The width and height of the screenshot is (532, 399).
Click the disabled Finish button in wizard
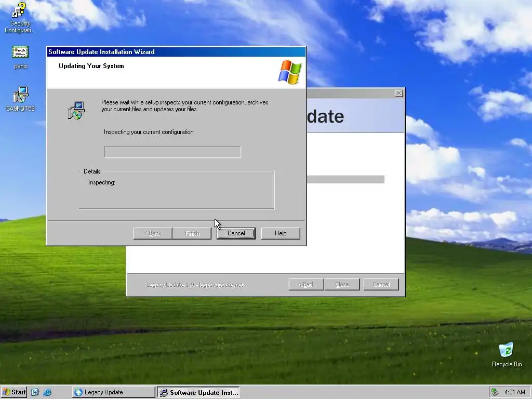(192, 233)
